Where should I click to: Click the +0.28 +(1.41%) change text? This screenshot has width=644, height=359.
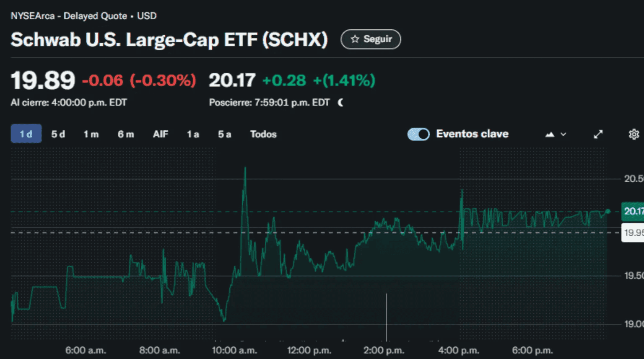click(319, 80)
